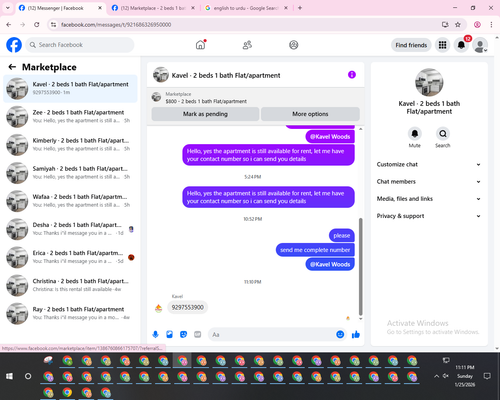Click Kavel's message 9297553900
Image resolution: width=500 pixels, height=400 pixels.
click(x=188, y=307)
